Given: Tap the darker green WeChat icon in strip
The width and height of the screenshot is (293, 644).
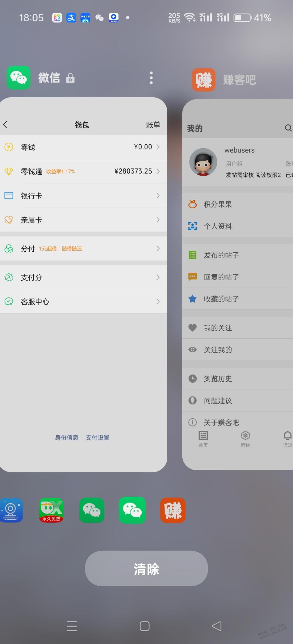Looking at the screenshot, I should click(x=92, y=510).
